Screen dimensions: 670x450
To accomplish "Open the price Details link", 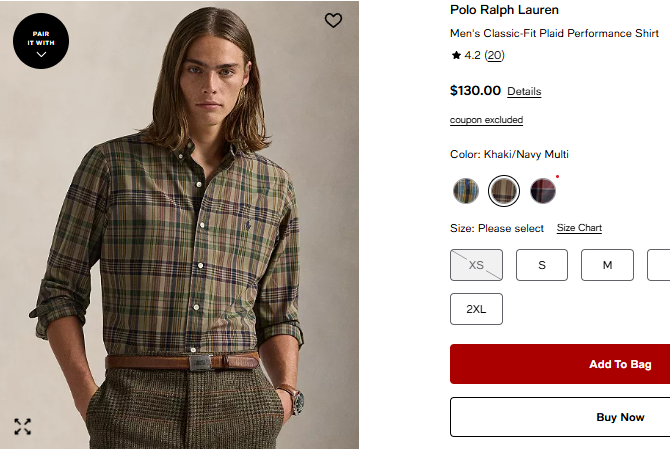I will 524,92.
